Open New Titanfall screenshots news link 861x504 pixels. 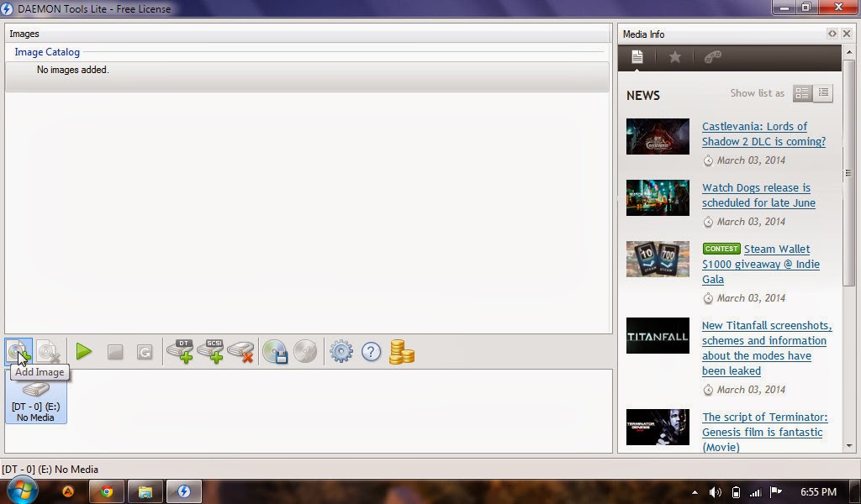(x=767, y=349)
